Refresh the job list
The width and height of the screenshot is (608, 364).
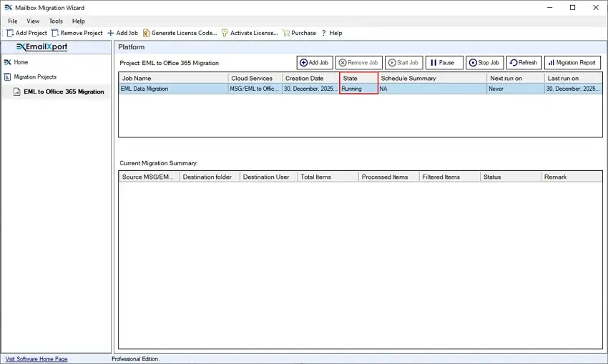(524, 62)
